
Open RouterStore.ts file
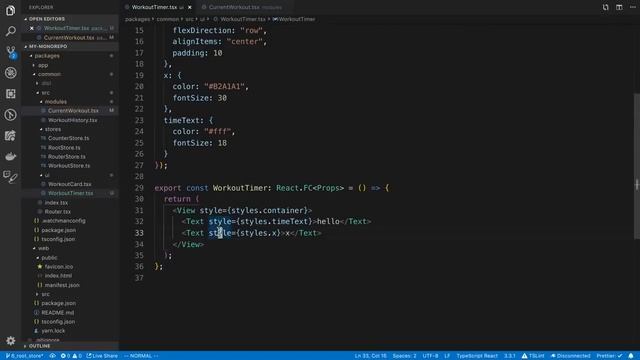tap(67, 156)
